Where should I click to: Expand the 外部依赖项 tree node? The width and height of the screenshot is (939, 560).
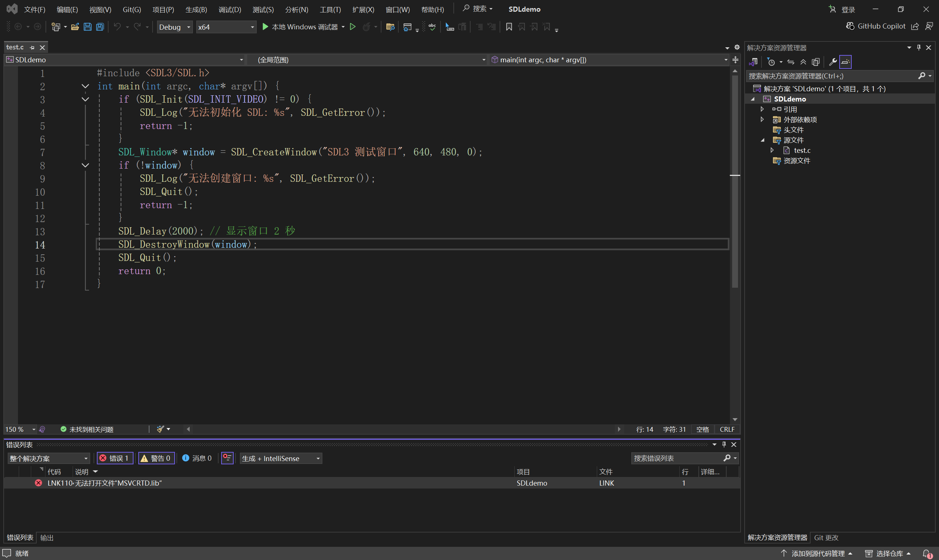click(x=762, y=119)
